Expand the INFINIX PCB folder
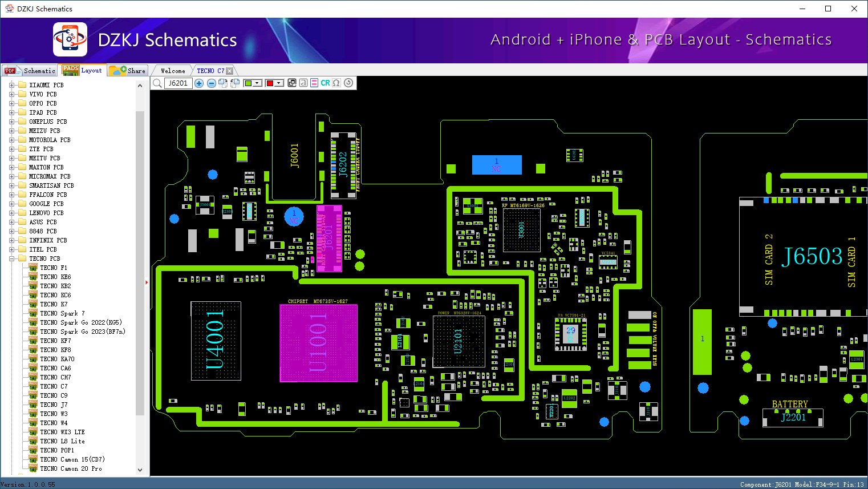The image size is (868, 489). pos(11,240)
